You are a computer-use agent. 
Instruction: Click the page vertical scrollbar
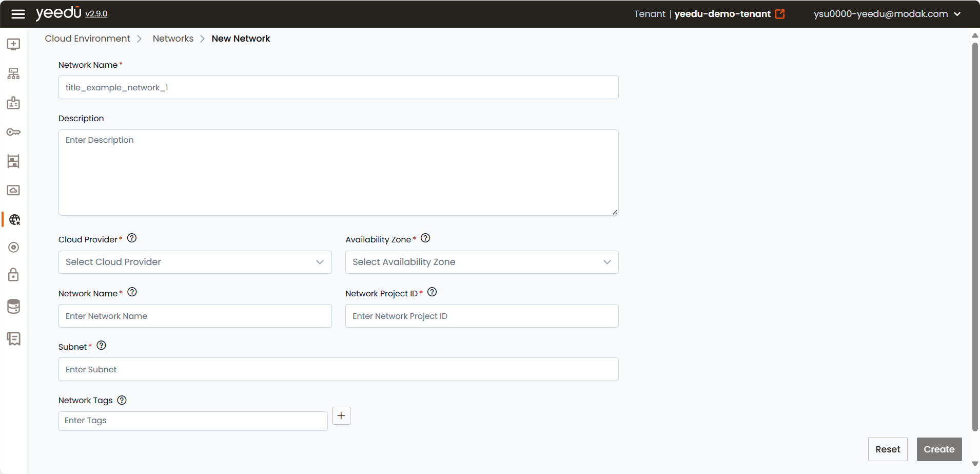point(975,236)
